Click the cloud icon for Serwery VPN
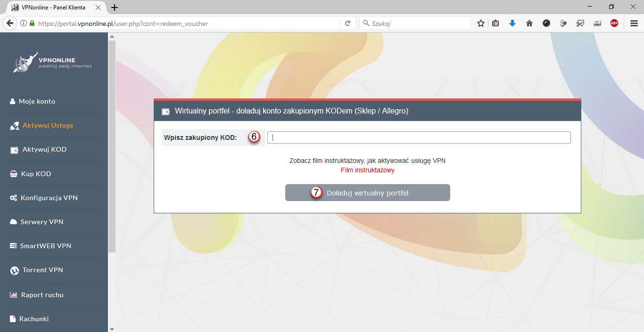The height and width of the screenshot is (332, 644). coord(13,222)
